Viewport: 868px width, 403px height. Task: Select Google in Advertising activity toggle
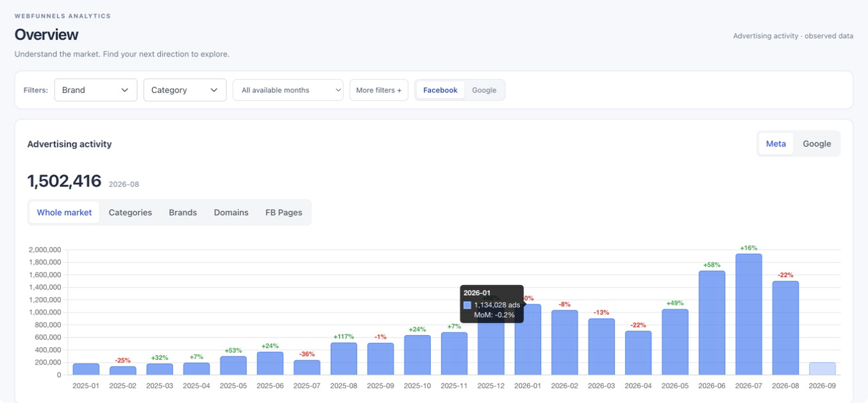(817, 144)
